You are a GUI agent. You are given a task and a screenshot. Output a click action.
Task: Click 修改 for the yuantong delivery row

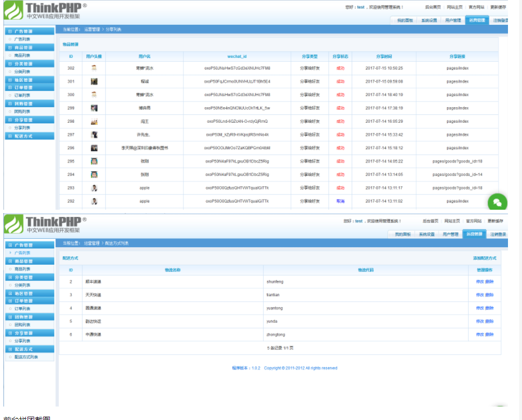click(x=480, y=308)
